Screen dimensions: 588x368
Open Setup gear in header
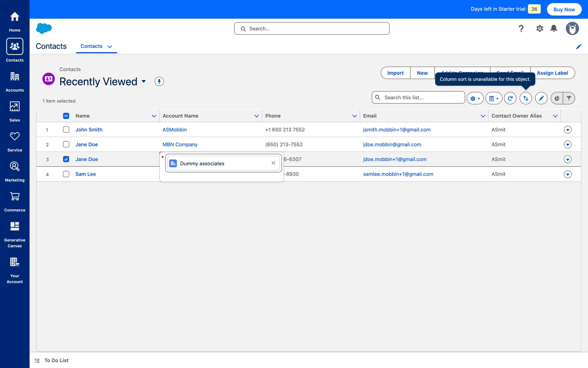(x=540, y=29)
